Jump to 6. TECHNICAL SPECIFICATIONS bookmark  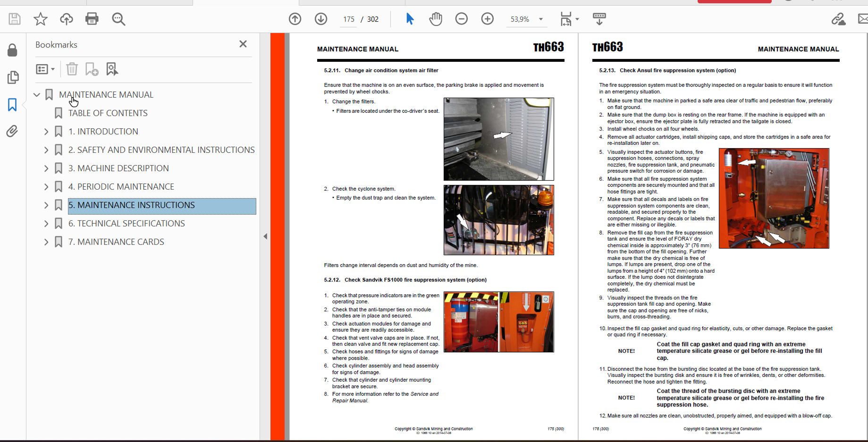[x=126, y=224]
